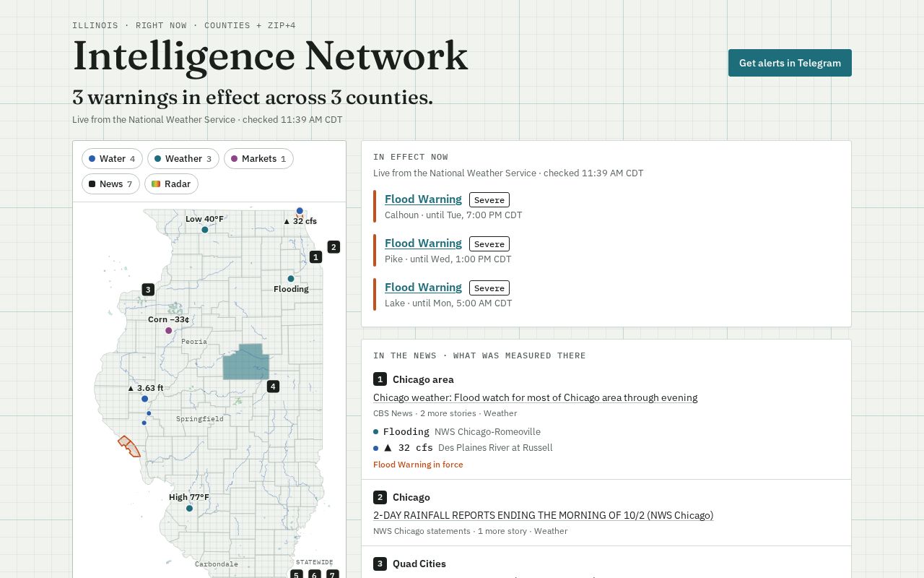Open map marker number 4
The image size is (924, 578).
click(273, 387)
